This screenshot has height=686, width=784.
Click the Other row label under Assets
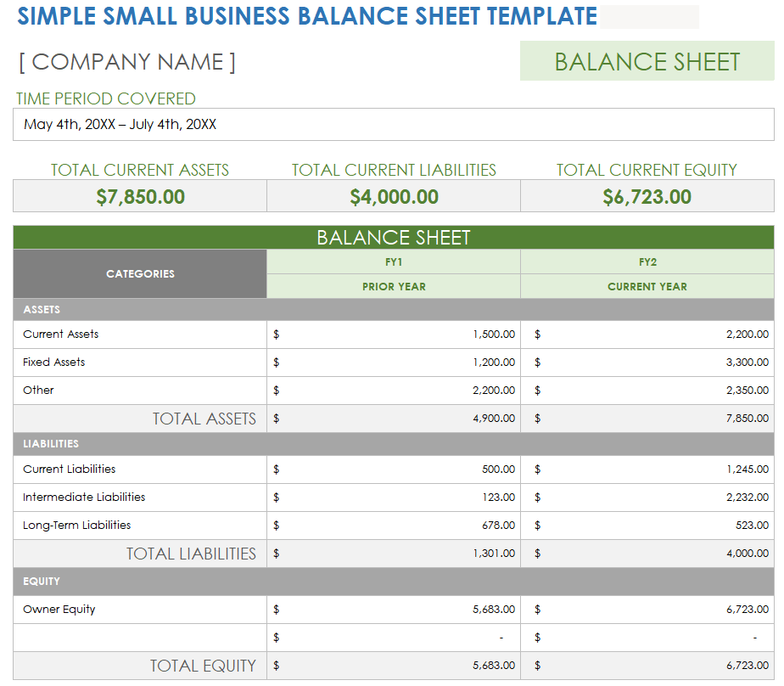point(39,391)
